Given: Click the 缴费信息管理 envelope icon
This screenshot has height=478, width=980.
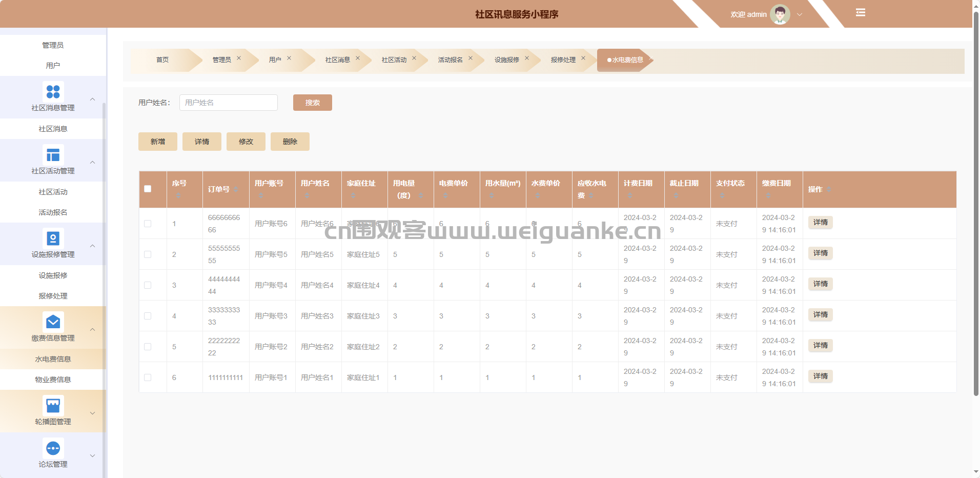Looking at the screenshot, I should pos(53,322).
